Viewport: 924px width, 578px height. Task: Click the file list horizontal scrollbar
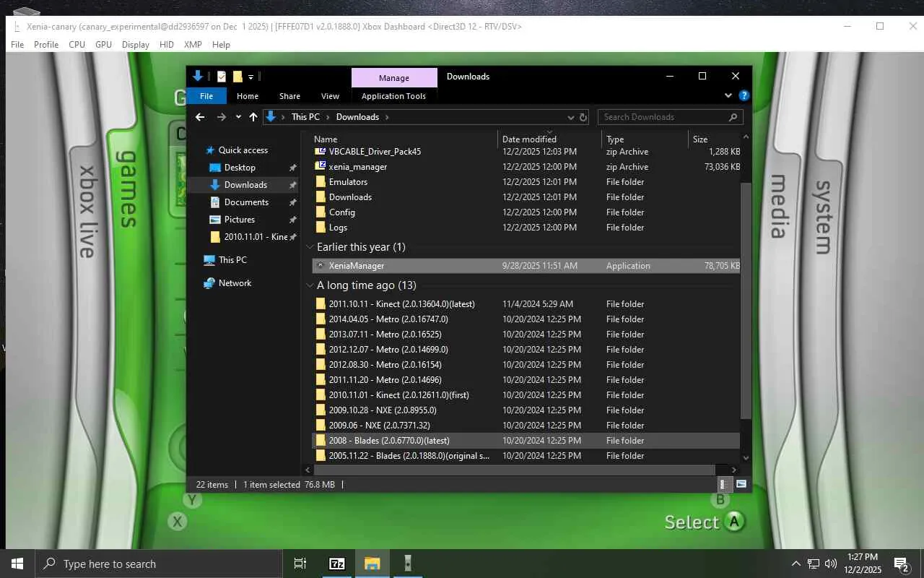[x=515, y=470]
